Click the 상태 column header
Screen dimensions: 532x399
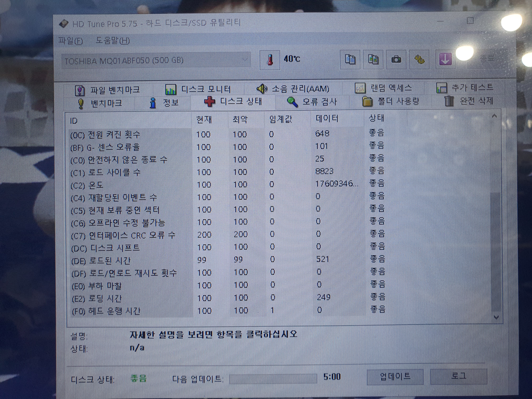[376, 118]
